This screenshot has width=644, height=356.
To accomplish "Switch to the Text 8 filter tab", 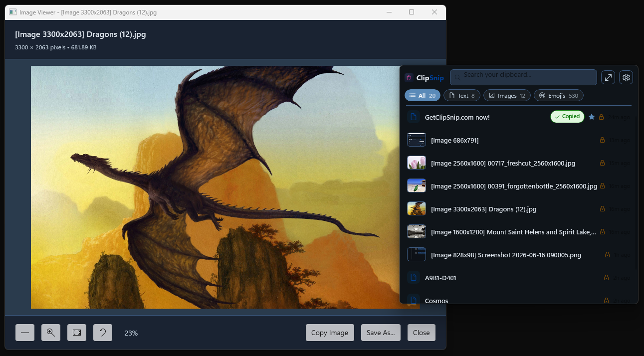I will pyautogui.click(x=462, y=95).
